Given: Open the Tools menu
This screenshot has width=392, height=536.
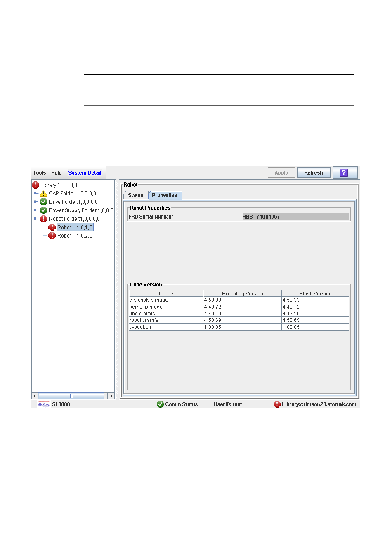Looking at the screenshot, I should [x=40, y=173].
